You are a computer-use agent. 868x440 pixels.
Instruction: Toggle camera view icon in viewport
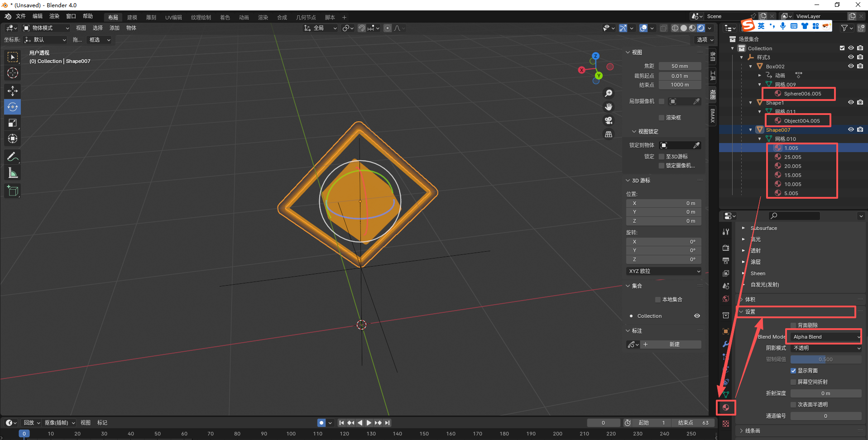609,120
